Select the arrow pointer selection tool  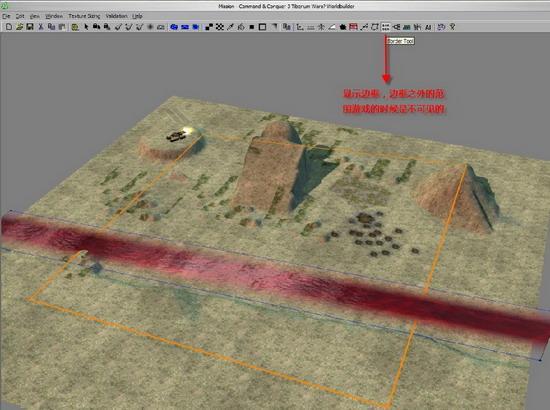[86, 27]
